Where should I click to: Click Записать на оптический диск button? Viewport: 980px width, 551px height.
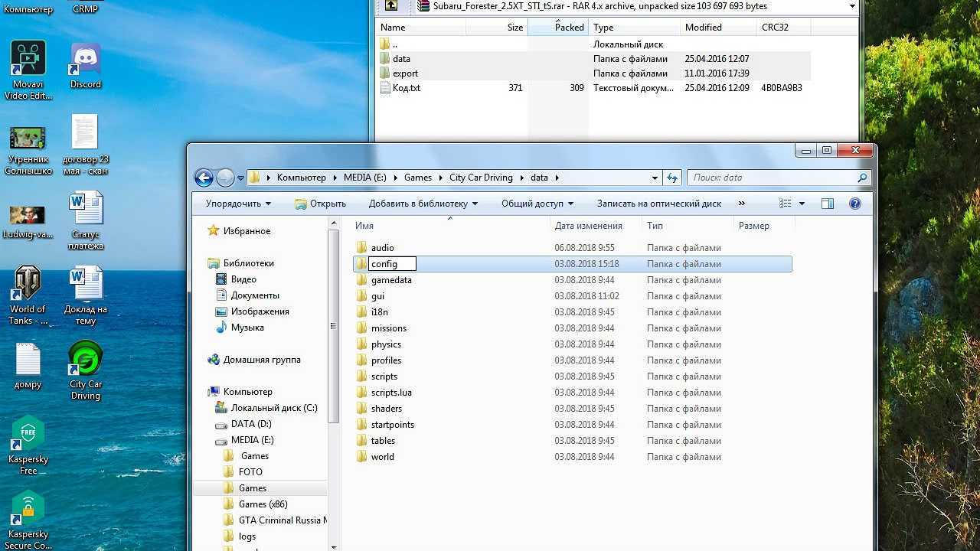click(659, 204)
